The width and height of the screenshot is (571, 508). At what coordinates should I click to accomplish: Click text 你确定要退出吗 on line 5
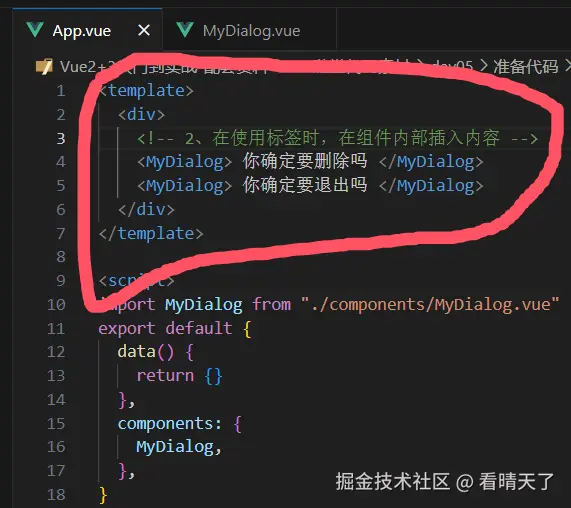[x=305, y=185]
